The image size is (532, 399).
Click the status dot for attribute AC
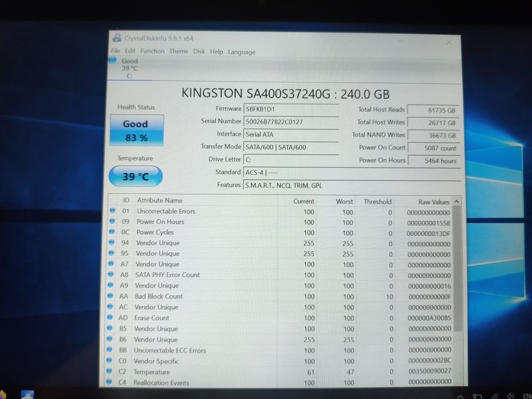[109, 307]
